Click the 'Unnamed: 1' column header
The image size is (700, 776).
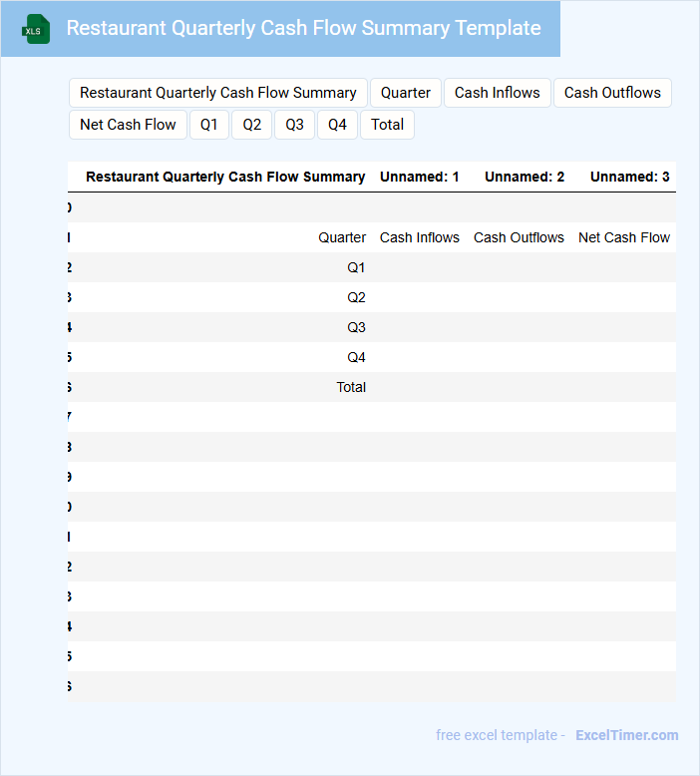419,177
